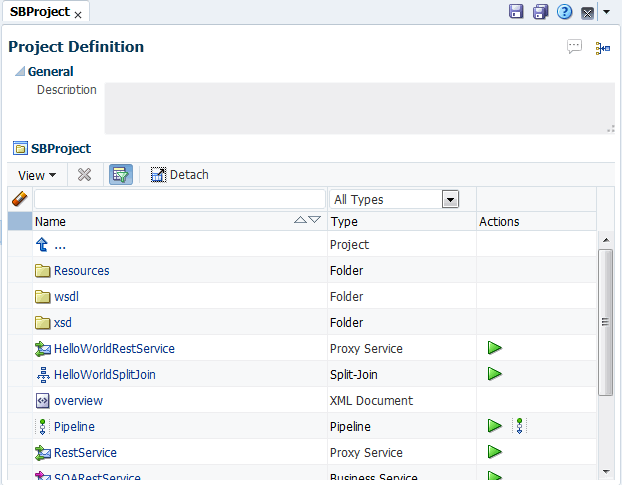
Task: Collapse the General section
Action: point(20,71)
